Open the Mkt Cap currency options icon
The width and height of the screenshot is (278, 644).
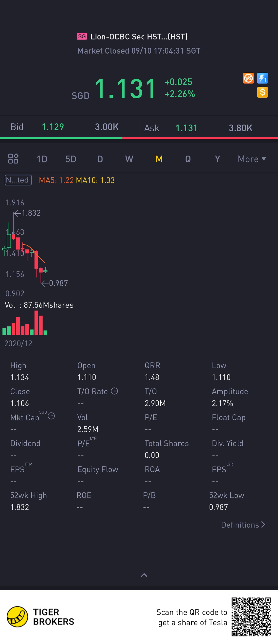coord(51,416)
